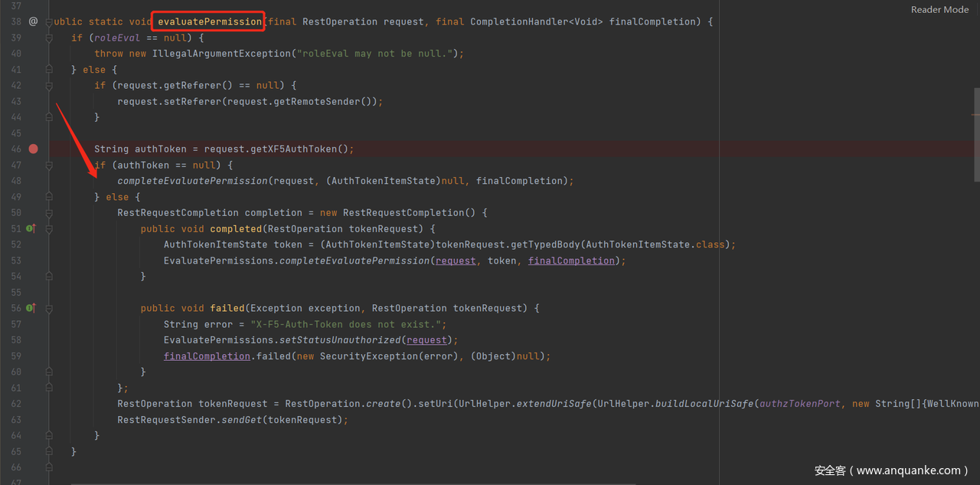Fold the RestRequestCompletion anonymous class on line 50
The image size is (980, 485).
pos(49,213)
